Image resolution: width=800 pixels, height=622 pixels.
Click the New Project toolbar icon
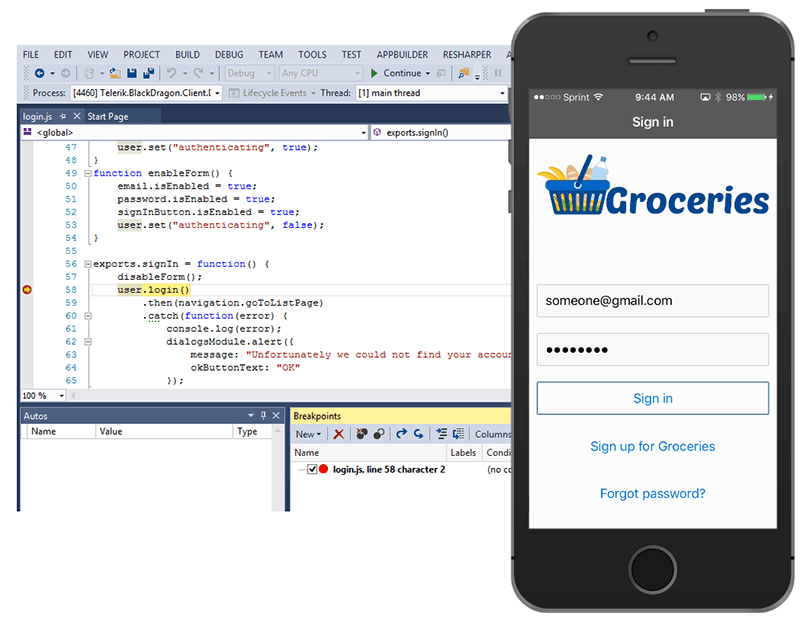pos(89,73)
